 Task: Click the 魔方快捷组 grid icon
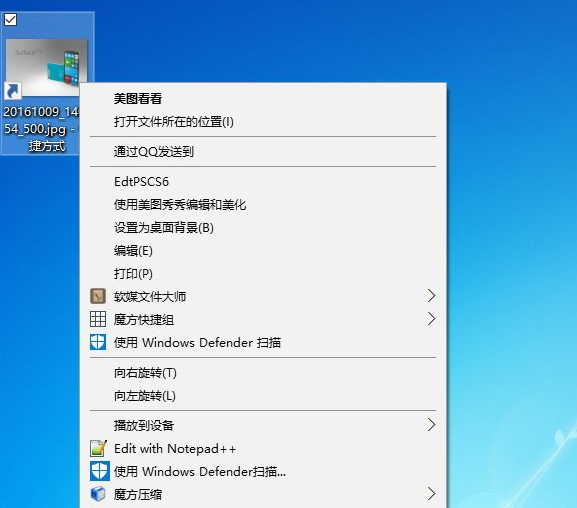coord(98,319)
